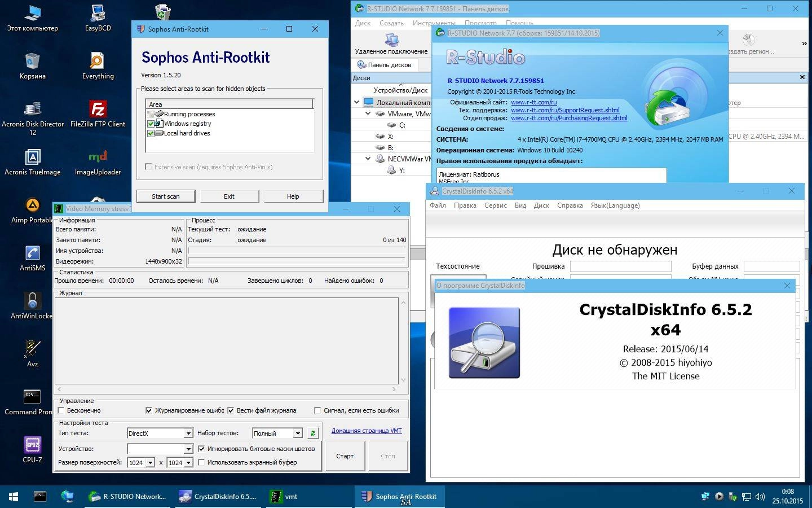
Task: Click Exit button in Sophos Anti-Rootkit
Action: [229, 196]
